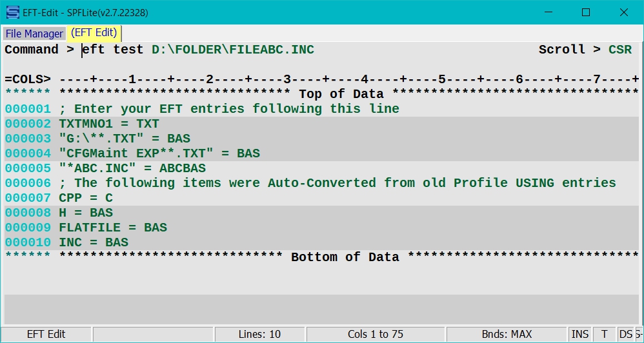
Task: Click the Top of Data marker line
Action: (x=321, y=94)
